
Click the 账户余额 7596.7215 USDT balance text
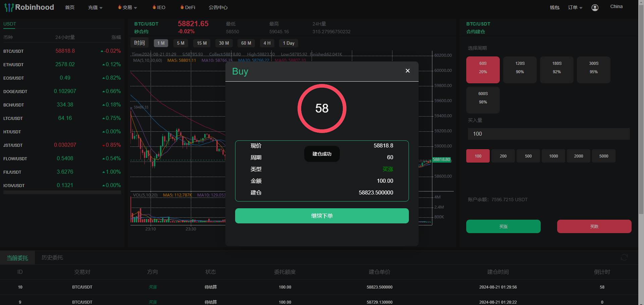pyautogui.click(x=498, y=200)
